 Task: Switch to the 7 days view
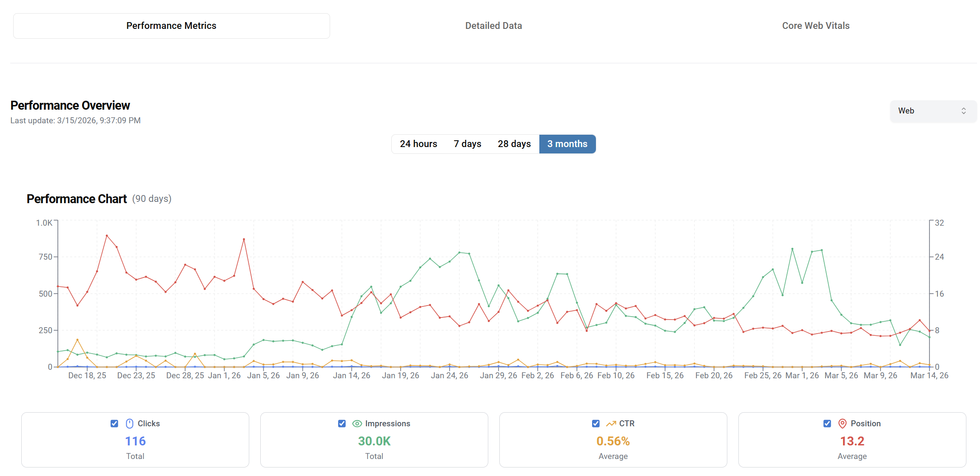point(467,144)
